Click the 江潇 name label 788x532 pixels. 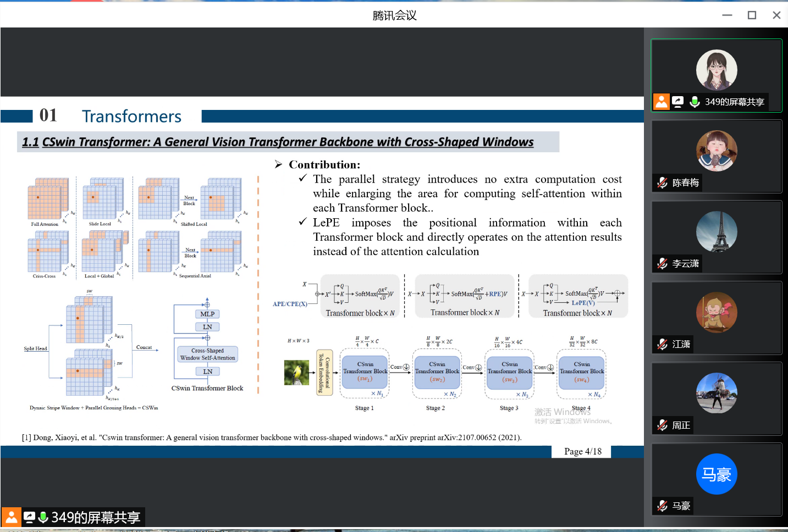click(x=681, y=344)
